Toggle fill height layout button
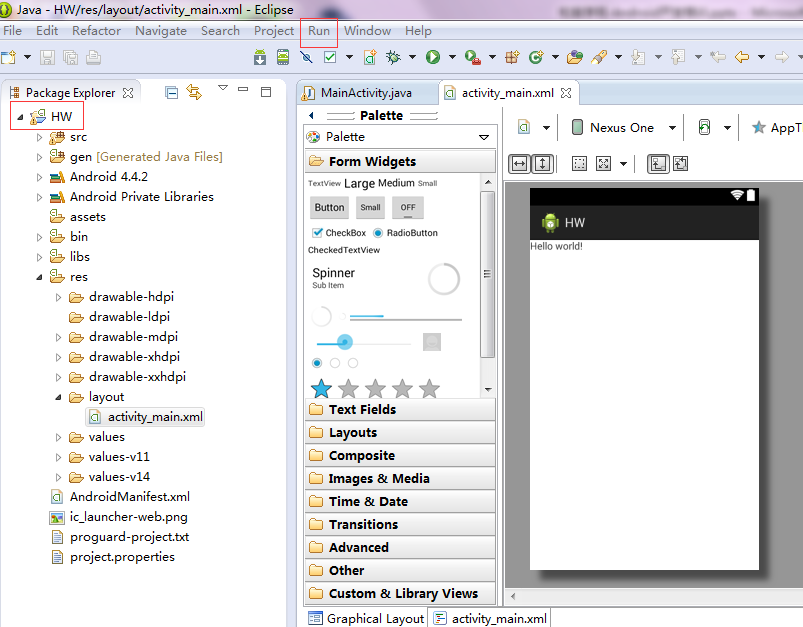This screenshot has height=627, width=803. [x=542, y=164]
